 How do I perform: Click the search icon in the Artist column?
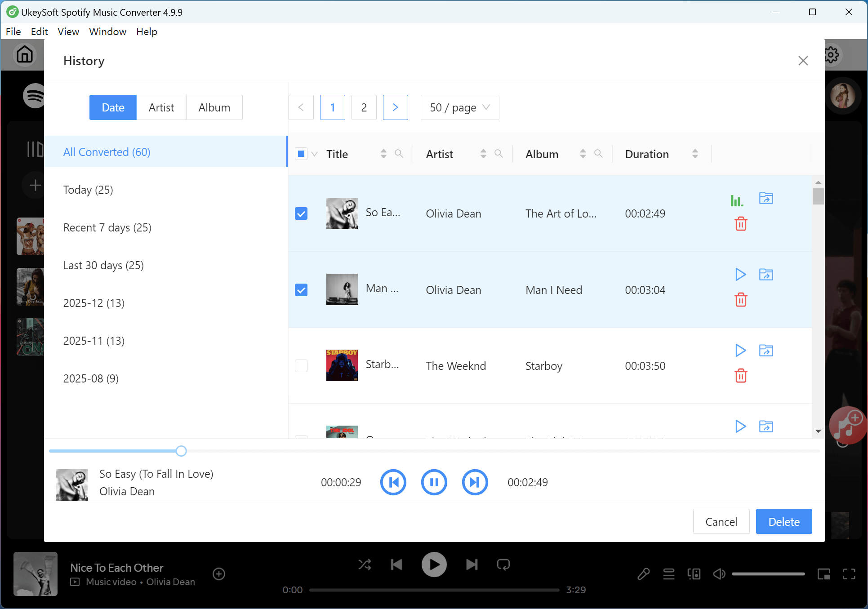point(499,153)
